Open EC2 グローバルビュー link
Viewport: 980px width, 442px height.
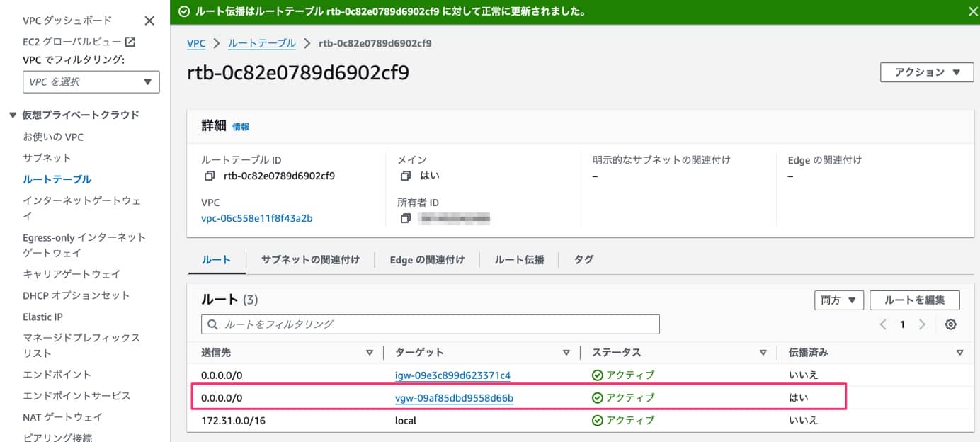point(72,42)
